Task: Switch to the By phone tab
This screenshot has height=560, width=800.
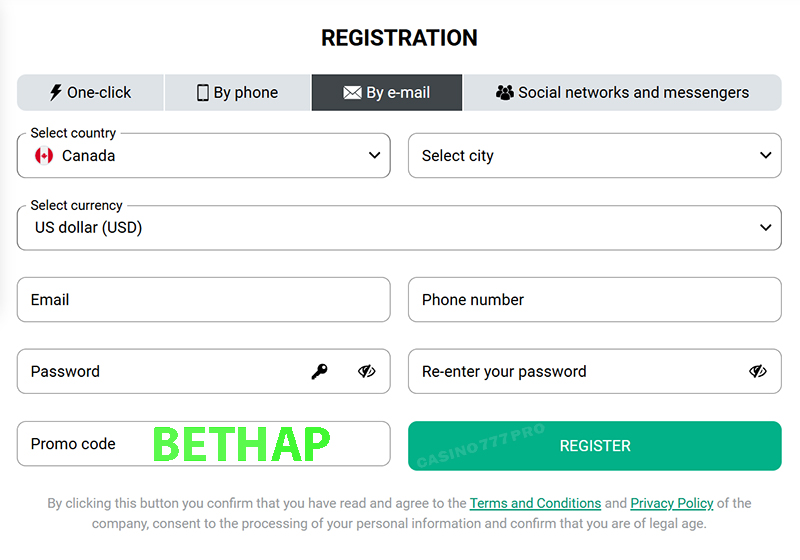Action: (238, 92)
